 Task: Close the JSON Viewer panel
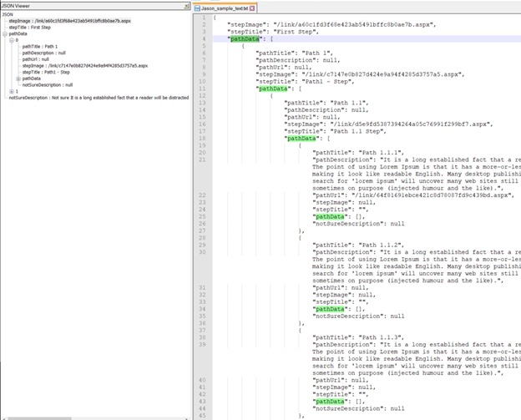coord(185,6)
